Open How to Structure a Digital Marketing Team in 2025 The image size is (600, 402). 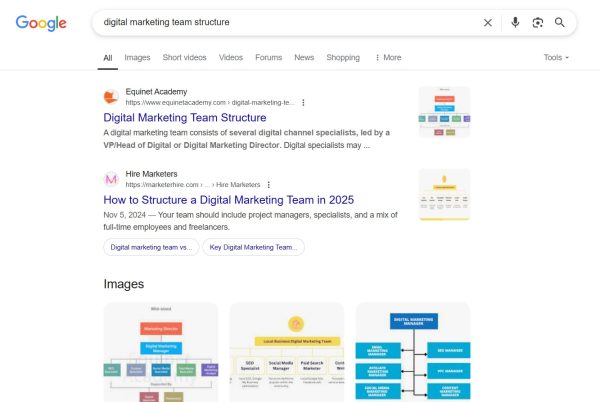[228, 200]
